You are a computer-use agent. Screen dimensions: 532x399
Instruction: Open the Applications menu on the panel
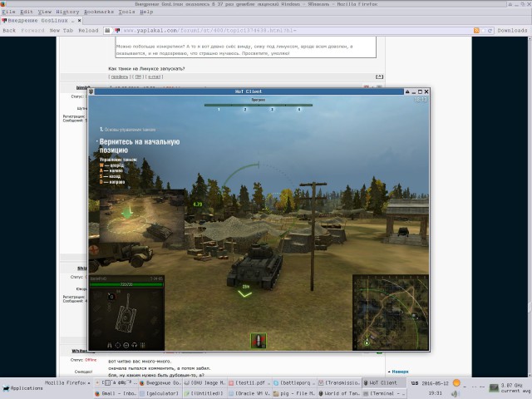[x=22, y=388]
